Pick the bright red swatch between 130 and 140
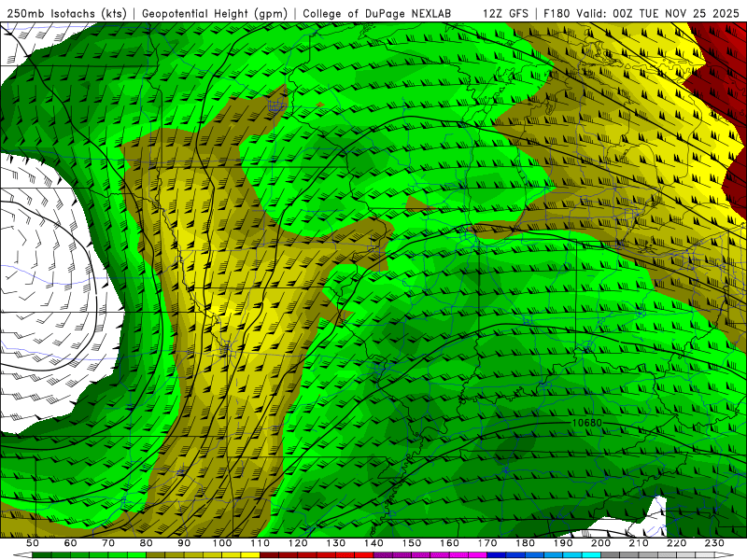Image resolution: width=747 pixels, height=560 pixels. [364, 555]
